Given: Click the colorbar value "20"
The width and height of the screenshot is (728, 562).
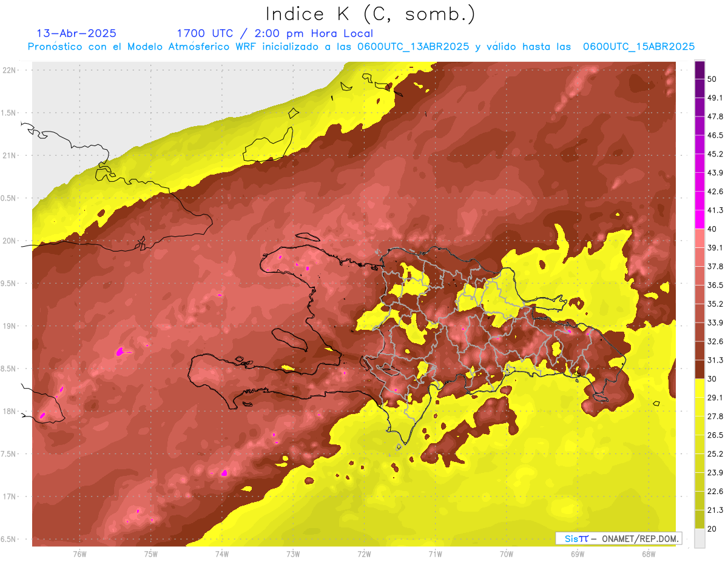Looking at the screenshot, I should tap(712, 529).
